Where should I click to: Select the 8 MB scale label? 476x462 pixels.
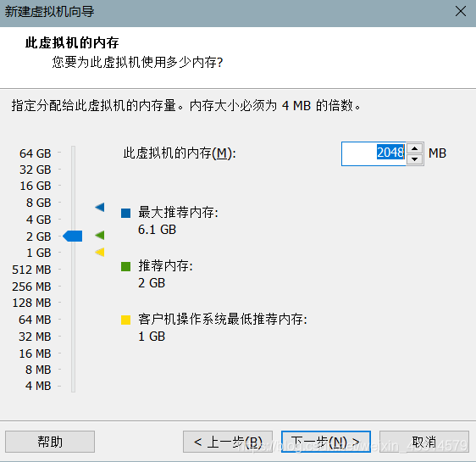click(38, 370)
